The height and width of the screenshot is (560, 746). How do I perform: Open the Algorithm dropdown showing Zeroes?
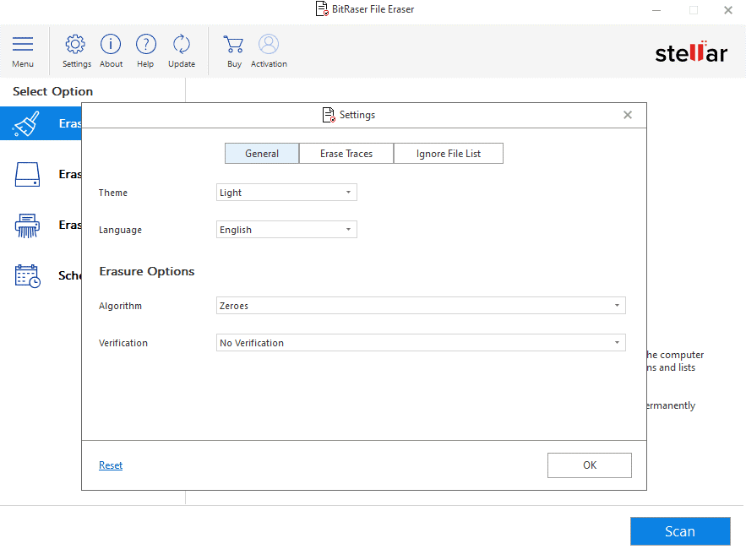(421, 306)
